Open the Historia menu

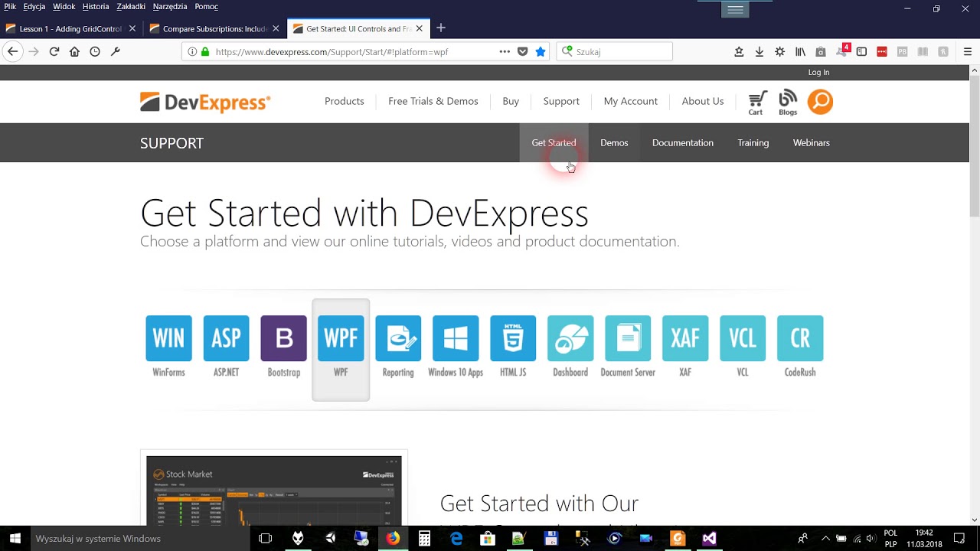[x=96, y=7]
